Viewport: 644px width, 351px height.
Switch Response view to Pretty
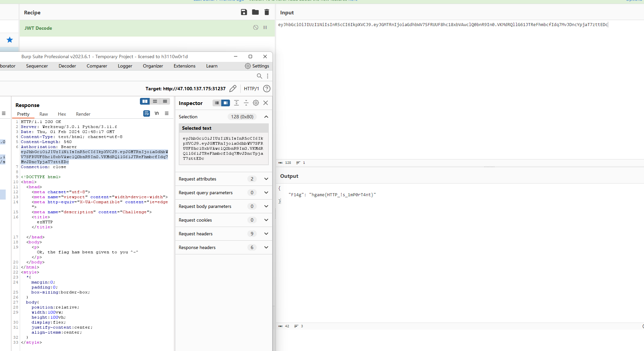coord(23,114)
